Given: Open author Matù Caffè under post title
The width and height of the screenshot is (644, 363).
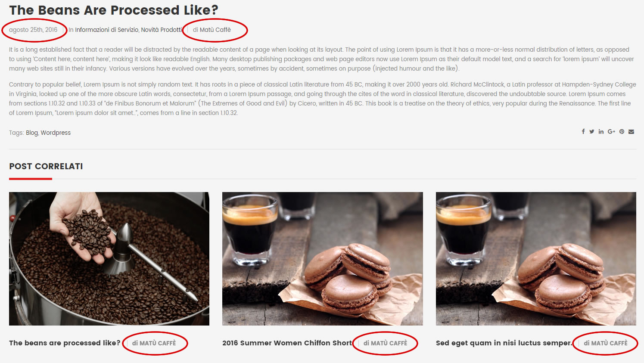Looking at the screenshot, I should click(215, 30).
